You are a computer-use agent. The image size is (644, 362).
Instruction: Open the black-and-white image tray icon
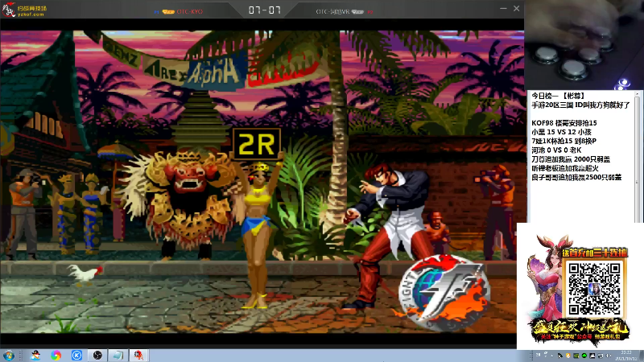592,356
